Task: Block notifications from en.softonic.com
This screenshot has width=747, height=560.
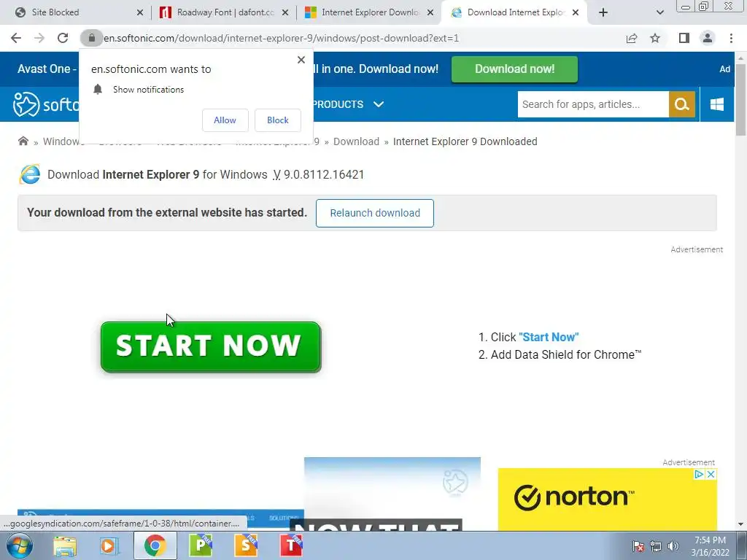Action: pyautogui.click(x=278, y=120)
